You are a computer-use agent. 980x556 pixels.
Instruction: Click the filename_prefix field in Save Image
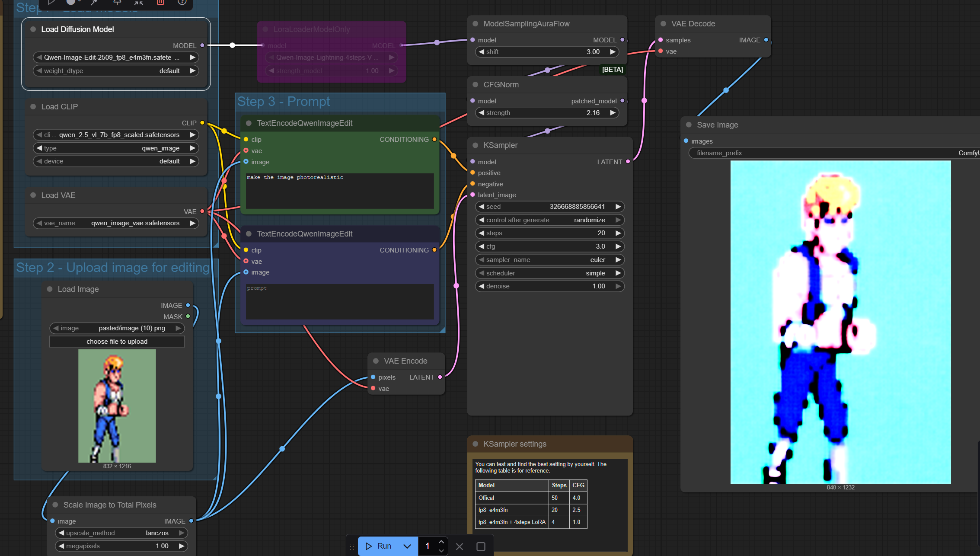(x=834, y=153)
